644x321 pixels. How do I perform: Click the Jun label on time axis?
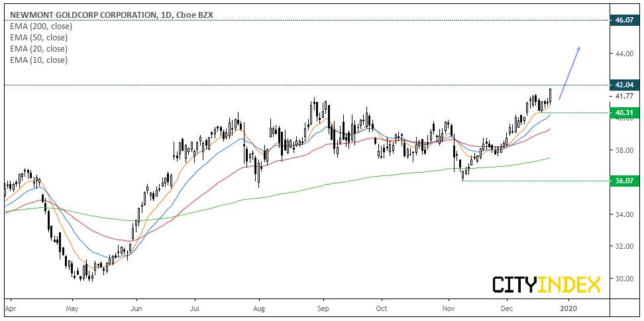pyautogui.click(x=136, y=308)
